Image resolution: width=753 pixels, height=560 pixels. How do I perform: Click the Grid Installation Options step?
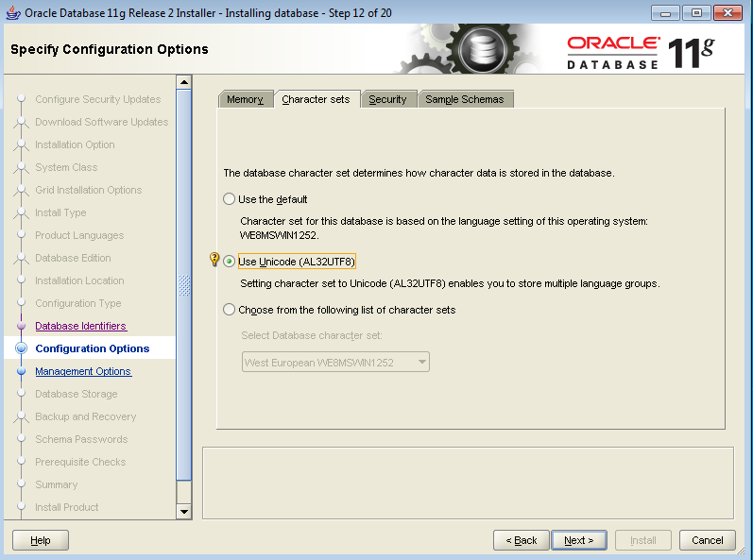[89, 190]
